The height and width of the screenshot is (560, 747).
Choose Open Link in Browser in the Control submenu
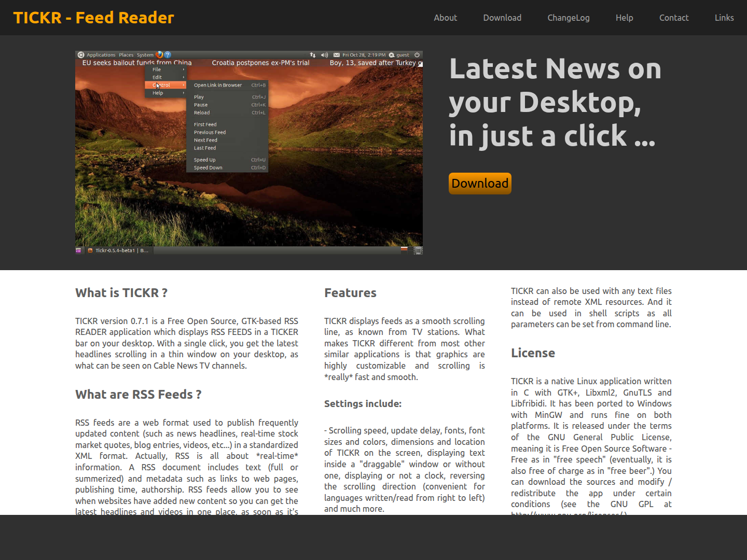coord(227,85)
